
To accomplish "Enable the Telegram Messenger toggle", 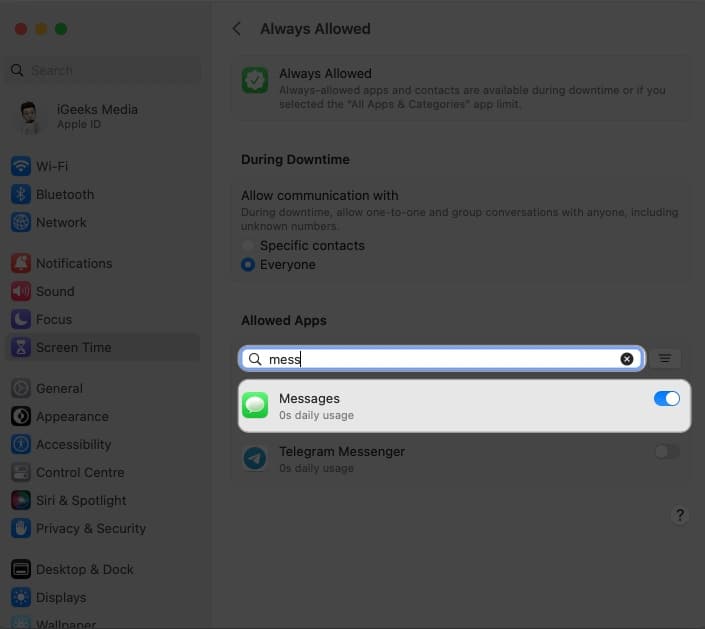I will click(666, 451).
